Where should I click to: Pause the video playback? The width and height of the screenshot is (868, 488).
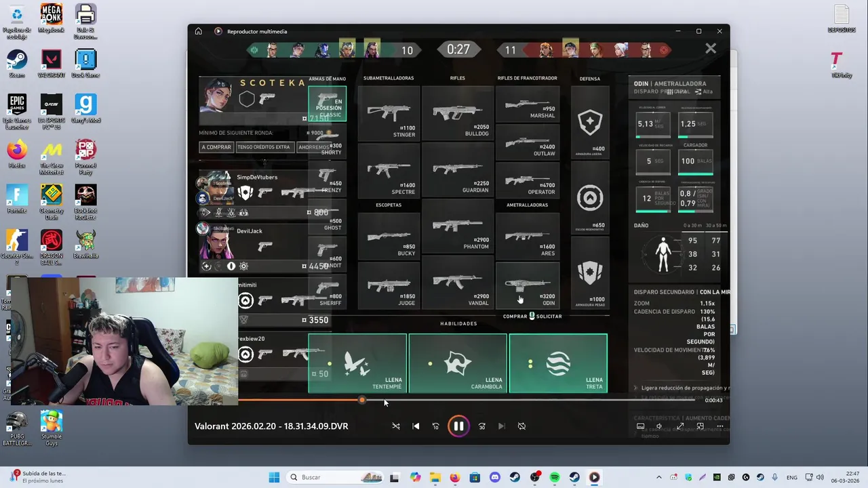click(458, 426)
